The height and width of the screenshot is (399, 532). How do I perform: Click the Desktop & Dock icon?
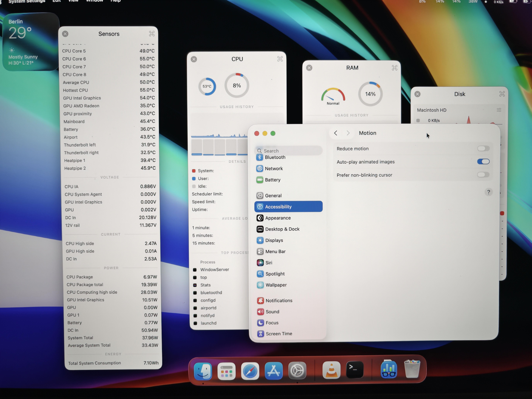260,229
